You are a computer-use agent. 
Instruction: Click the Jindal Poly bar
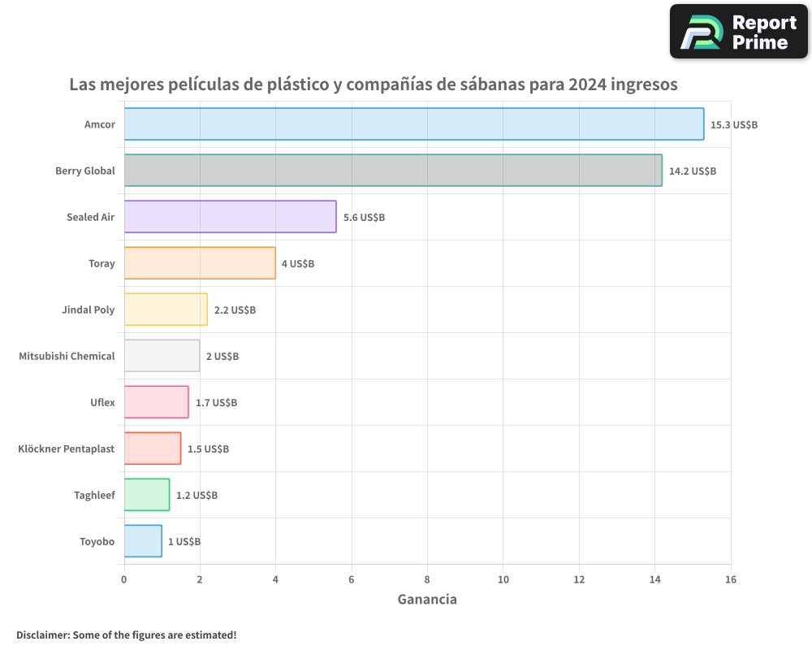(165, 310)
